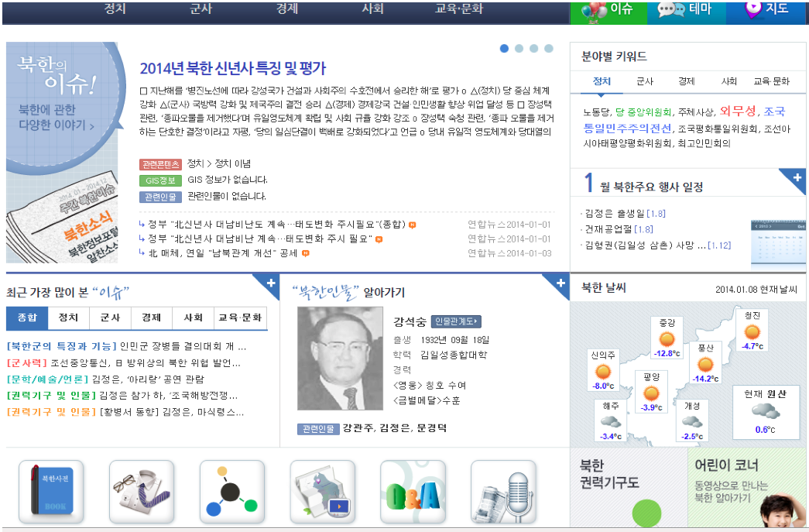The width and height of the screenshot is (809, 532).
Task: Open the 이슈 balloon button in header
Action: [608, 10]
